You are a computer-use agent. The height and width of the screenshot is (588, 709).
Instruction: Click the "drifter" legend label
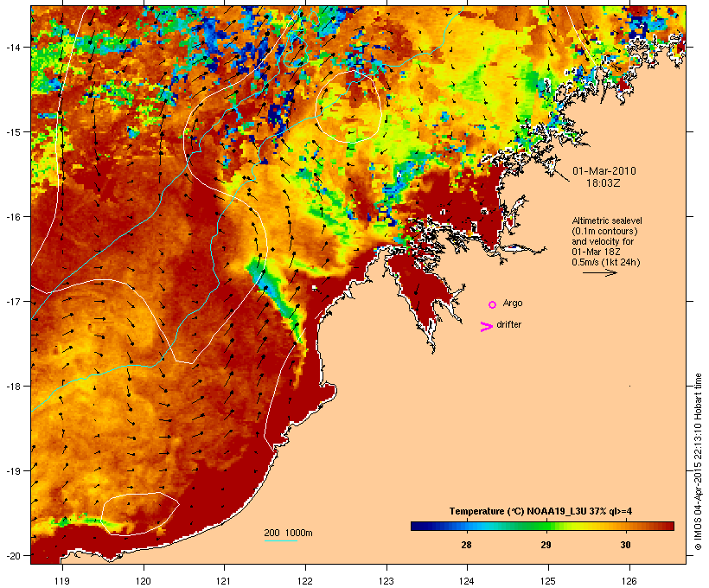coord(508,325)
